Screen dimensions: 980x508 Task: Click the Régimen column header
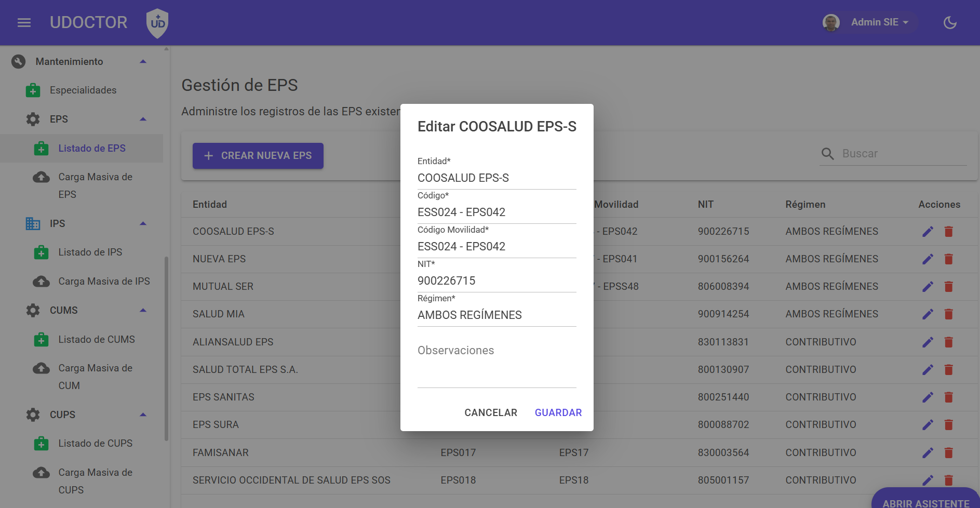[x=806, y=205]
